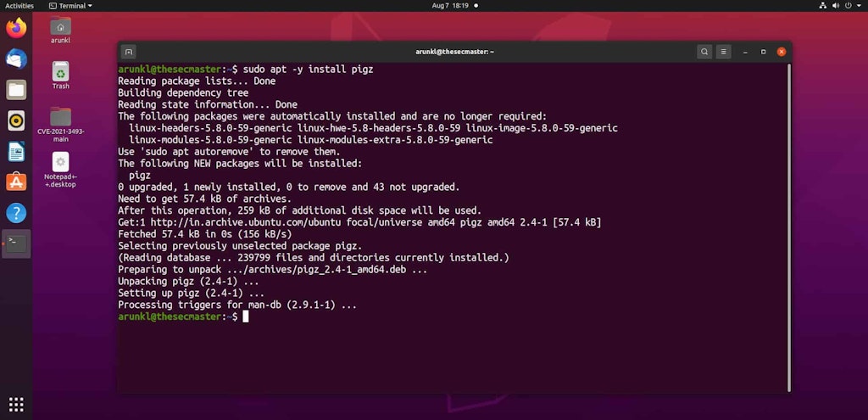Click the 'Selecting previously unselected package pigz.' line
This screenshot has height=420, width=868.
(x=240, y=245)
